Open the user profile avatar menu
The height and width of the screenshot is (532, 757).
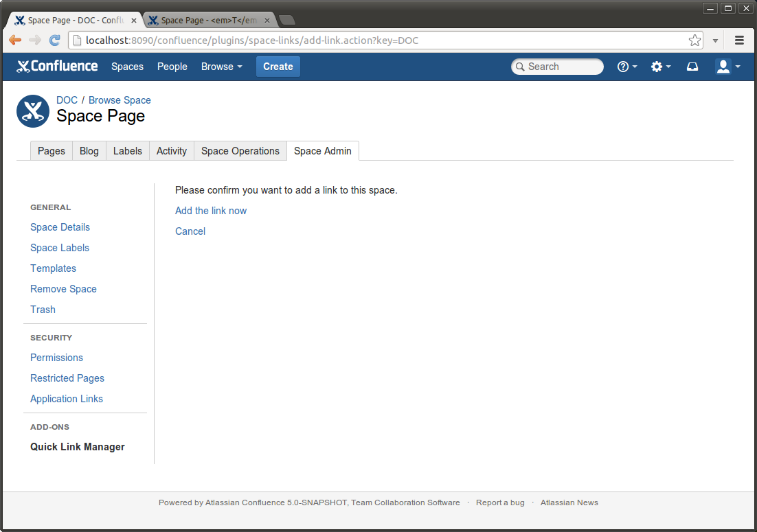coord(727,67)
